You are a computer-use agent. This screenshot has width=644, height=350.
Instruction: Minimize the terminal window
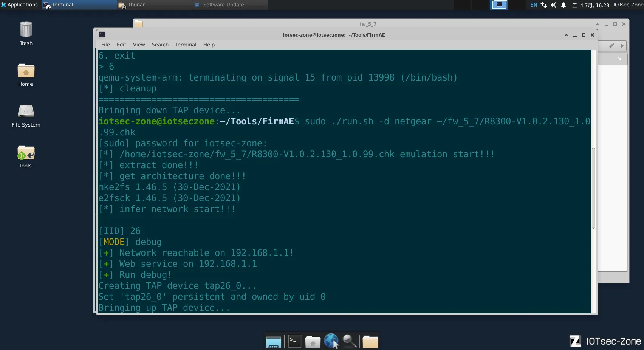[575, 35]
